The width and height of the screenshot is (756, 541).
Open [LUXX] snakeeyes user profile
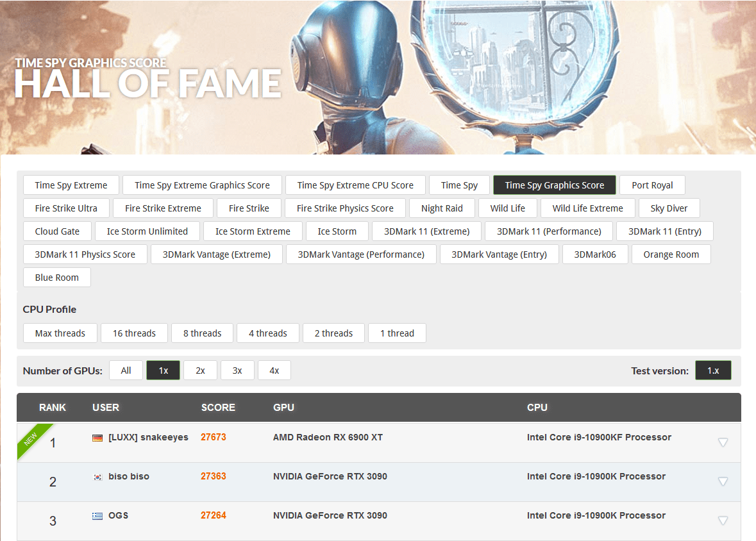[x=148, y=437]
